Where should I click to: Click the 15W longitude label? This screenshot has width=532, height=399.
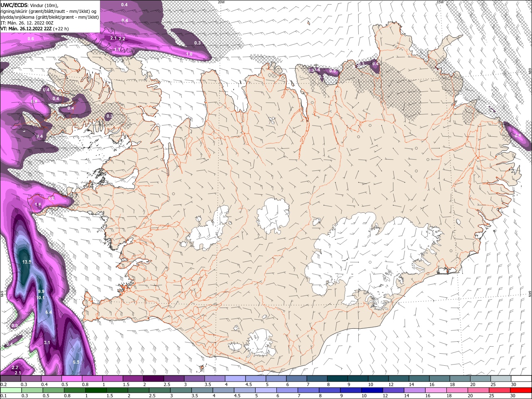pos(440,2)
